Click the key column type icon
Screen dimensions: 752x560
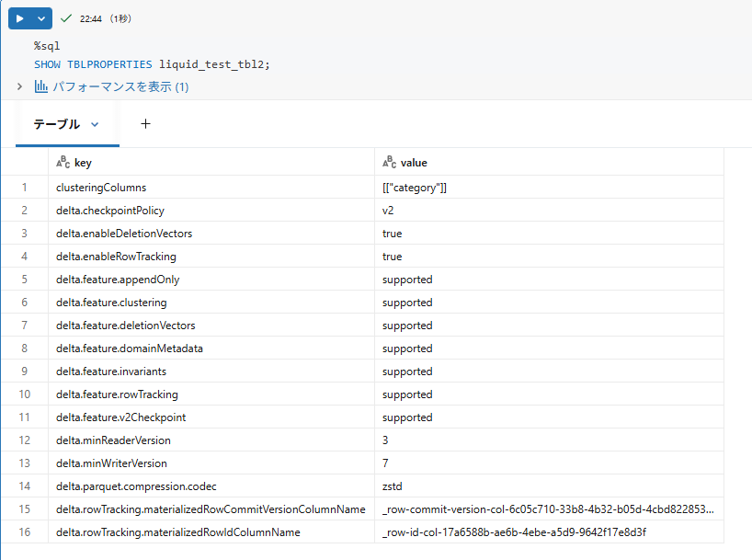63,162
